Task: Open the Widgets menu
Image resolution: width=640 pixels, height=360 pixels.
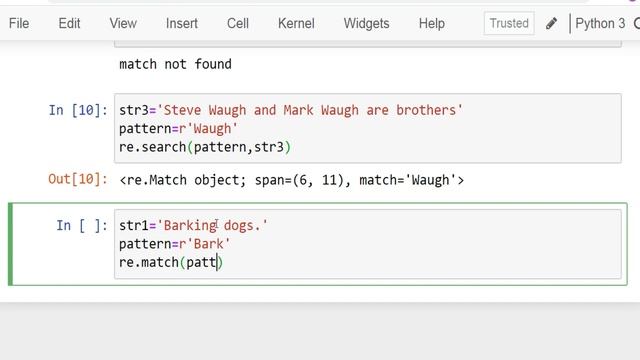Action: click(366, 23)
